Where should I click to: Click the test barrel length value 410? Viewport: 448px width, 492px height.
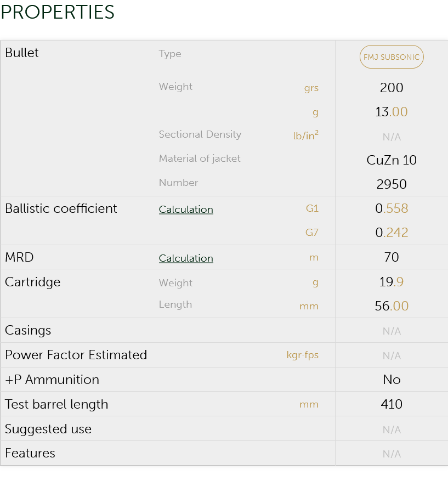tap(392, 404)
